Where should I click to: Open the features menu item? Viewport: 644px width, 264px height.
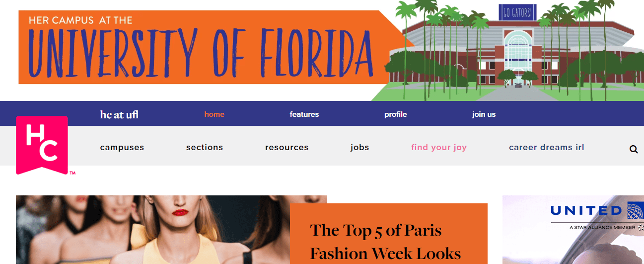tap(304, 114)
